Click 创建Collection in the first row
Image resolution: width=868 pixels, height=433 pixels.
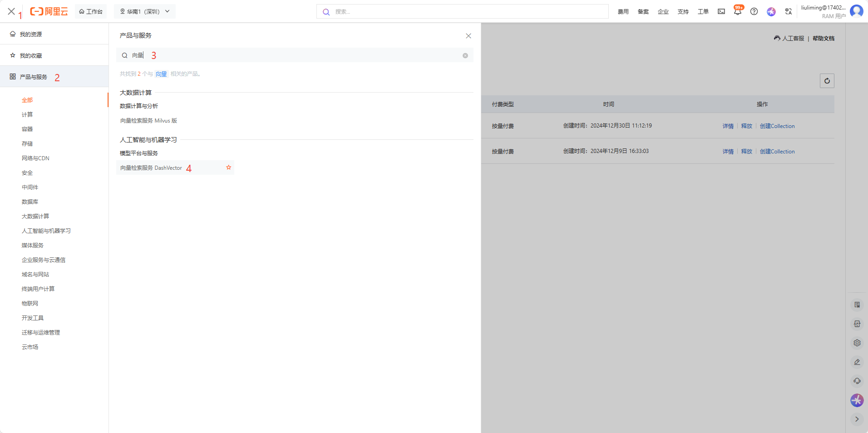pyautogui.click(x=777, y=126)
